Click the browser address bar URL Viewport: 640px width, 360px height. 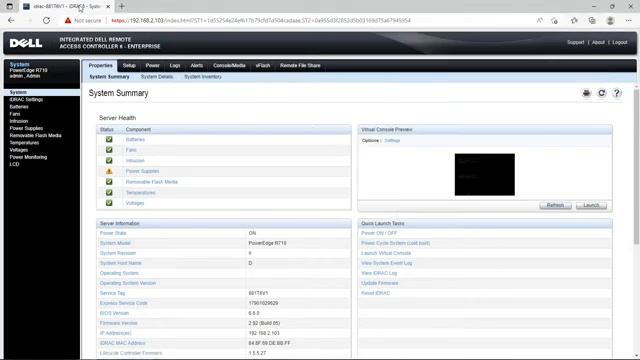pyautogui.click(x=261, y=20)
